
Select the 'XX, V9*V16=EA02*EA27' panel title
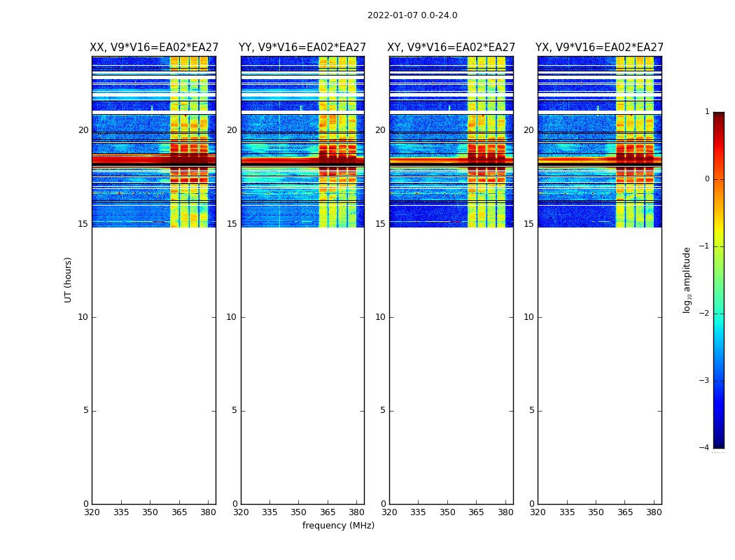tap(154, 48)
